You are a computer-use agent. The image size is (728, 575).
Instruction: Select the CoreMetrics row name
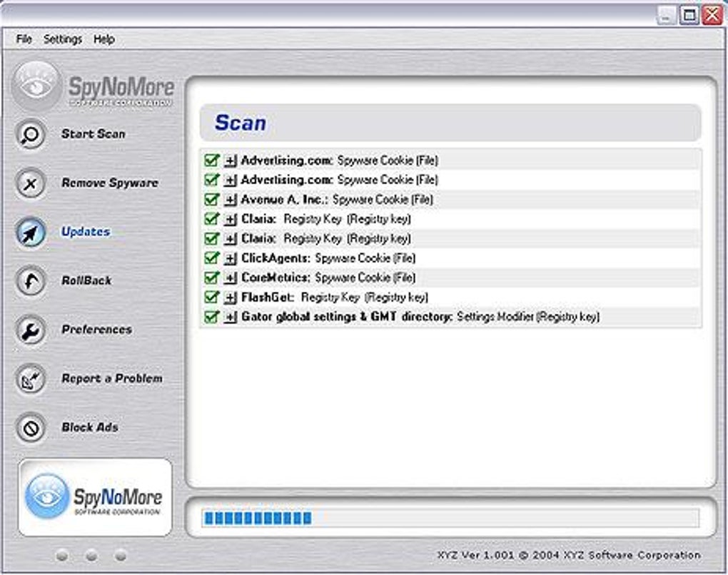[x=275, y=278]
